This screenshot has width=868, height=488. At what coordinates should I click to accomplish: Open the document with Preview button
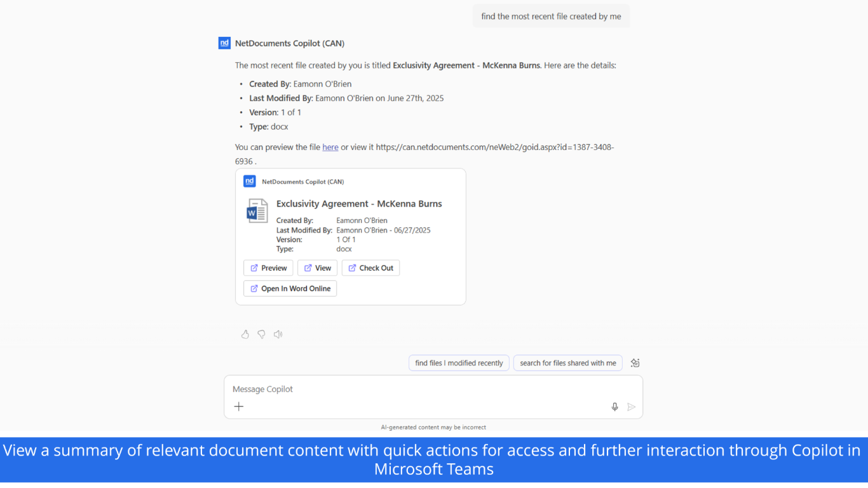click(268, 268)
